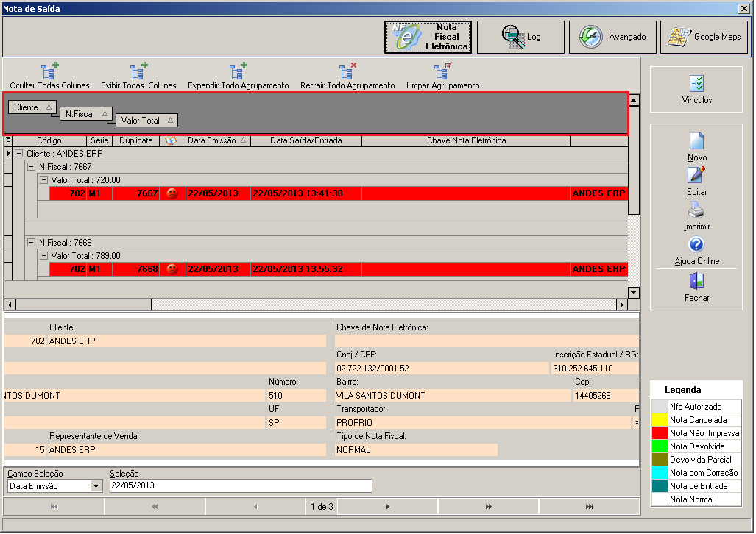The image size is (756, 534).
Task: Click cyan Nota com Correção swatch
Action: pyautogui.click(x=660, y=473)
